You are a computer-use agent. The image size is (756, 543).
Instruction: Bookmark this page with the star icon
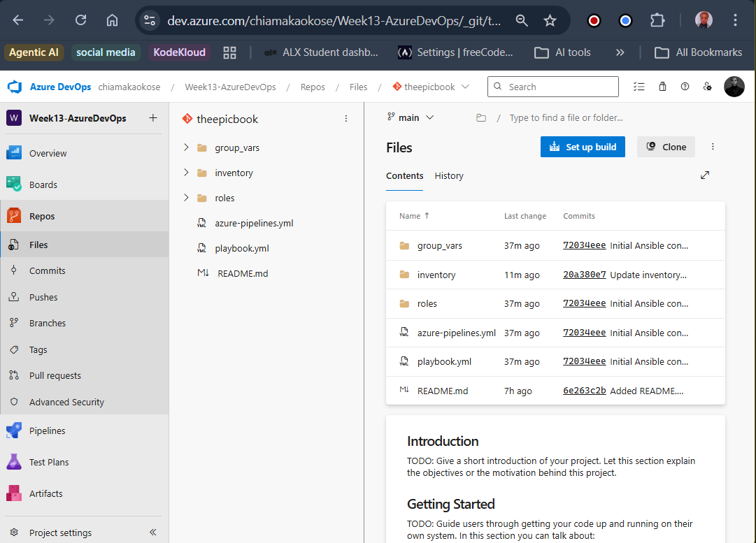(550, 20)
